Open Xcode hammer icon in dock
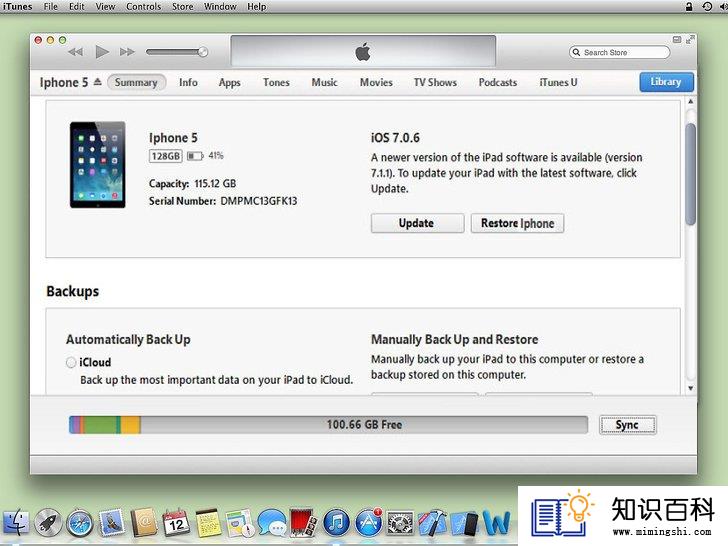Image resolution: width=728 pixels, height=546 pixels. (432, 522)
